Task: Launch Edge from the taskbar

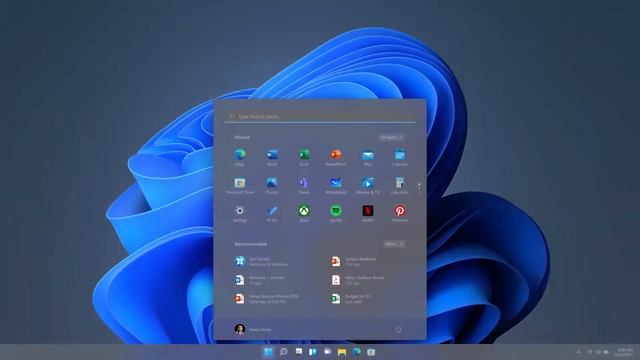Action: (x=356, y=352)
